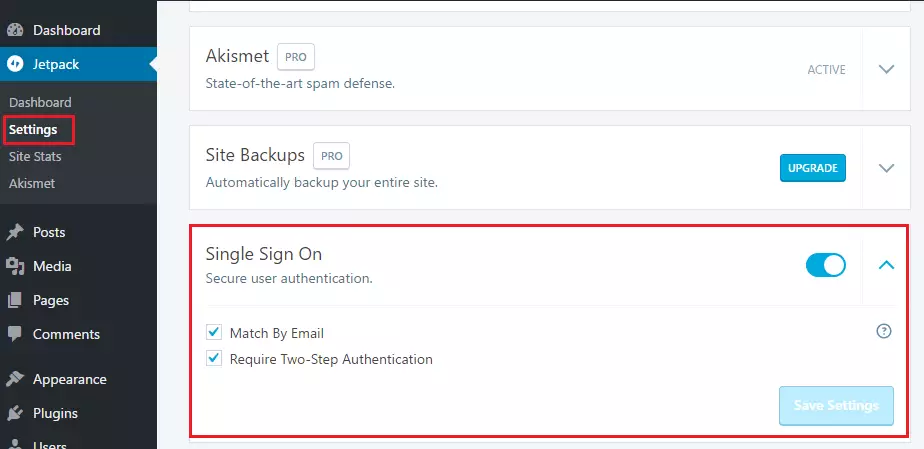The height and width of the screenshot is (449, 924).
Task: Click the Posts pushpin icon
Action: pyautogui.click(x=15, y=232)
